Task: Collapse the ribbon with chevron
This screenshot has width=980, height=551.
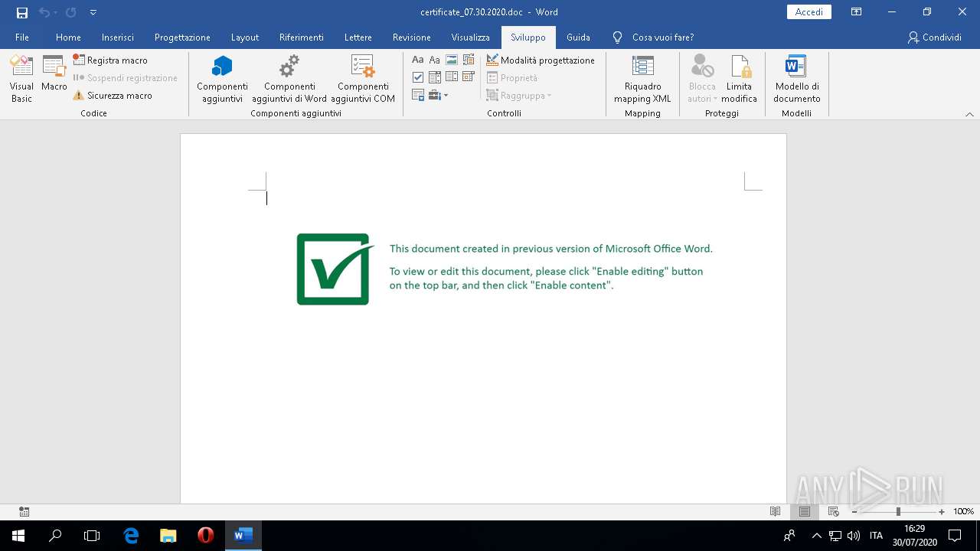Action: (969, 114)
